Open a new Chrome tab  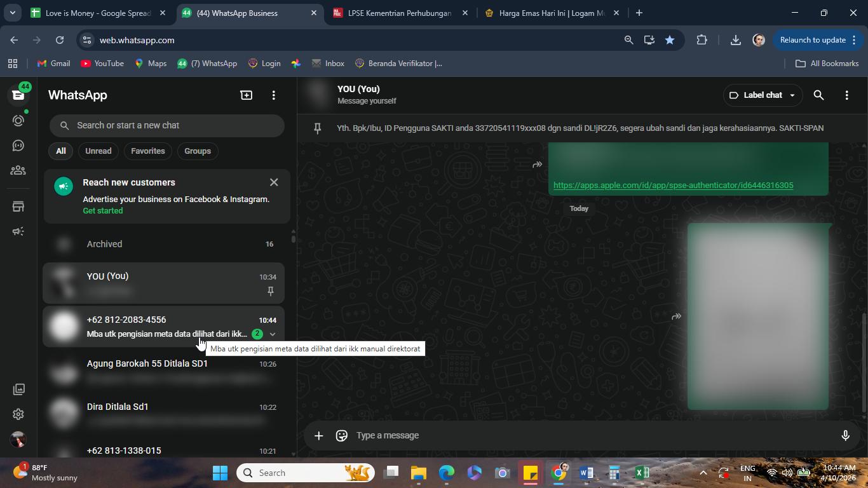click(x=639, y=13)
